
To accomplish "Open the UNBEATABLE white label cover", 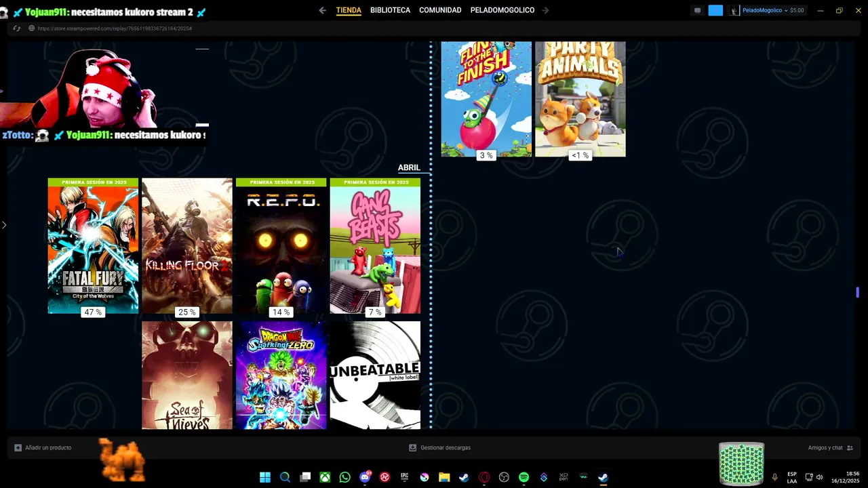I will 375,375.
